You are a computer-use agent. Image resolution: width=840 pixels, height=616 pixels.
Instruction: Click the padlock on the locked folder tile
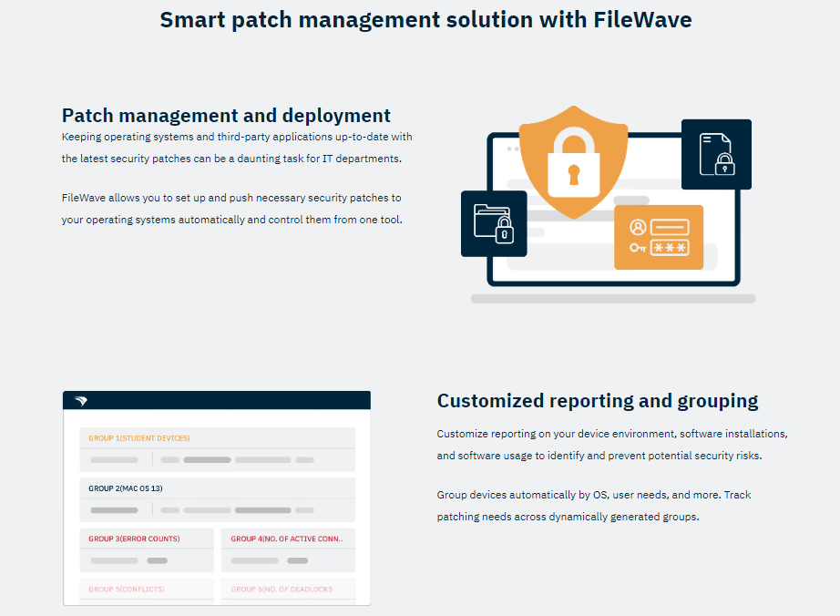click(x=504, y=233)
